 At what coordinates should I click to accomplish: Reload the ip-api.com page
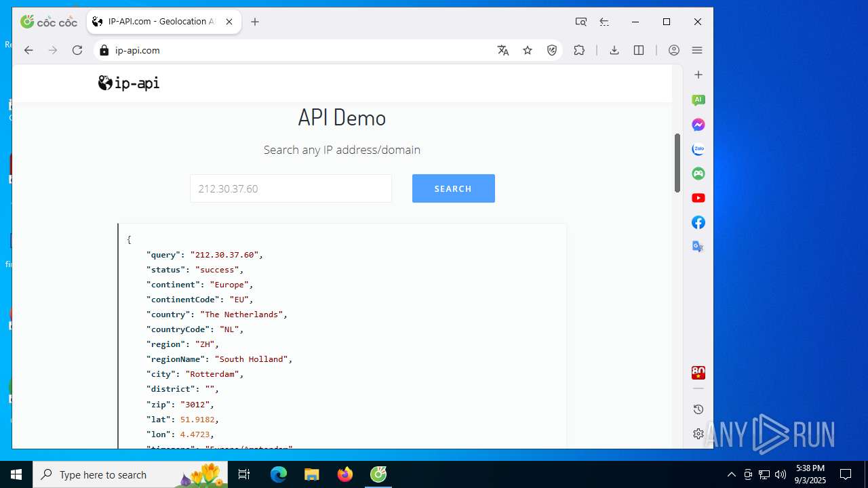pyautogui.click(x=77, y=50)
